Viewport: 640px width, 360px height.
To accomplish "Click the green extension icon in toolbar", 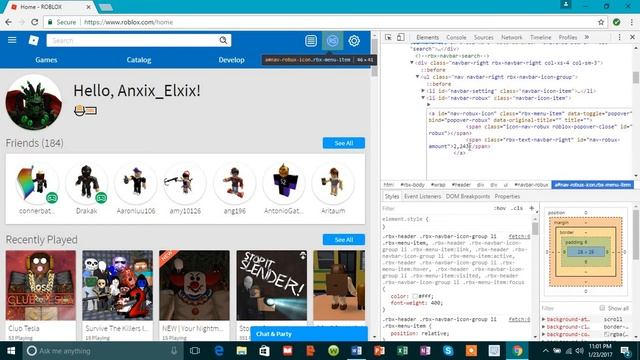I will coord(617,22).
